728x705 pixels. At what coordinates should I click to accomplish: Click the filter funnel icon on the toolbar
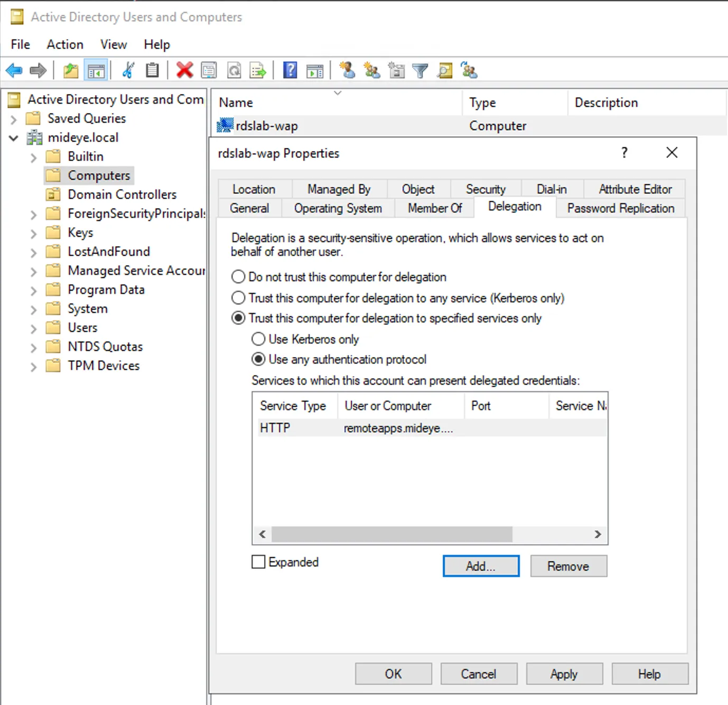click(420, 70)
